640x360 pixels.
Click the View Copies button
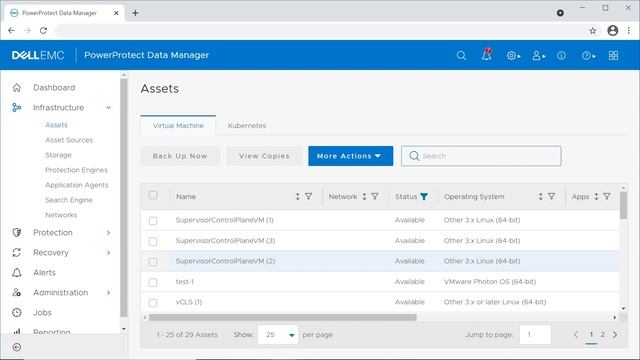264,156
